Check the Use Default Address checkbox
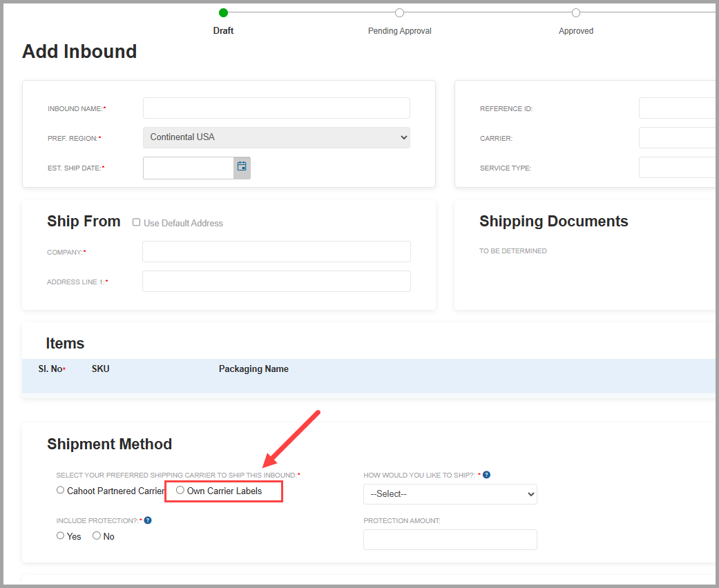This screenshot has height=588, width=719. tap(136, 222)
